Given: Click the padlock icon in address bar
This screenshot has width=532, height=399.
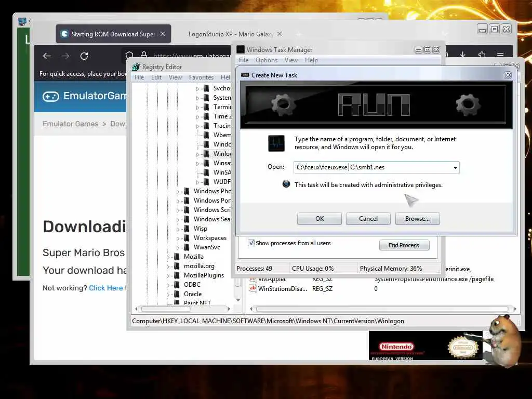Looking at the screenshot, I should tap(144, 55).
